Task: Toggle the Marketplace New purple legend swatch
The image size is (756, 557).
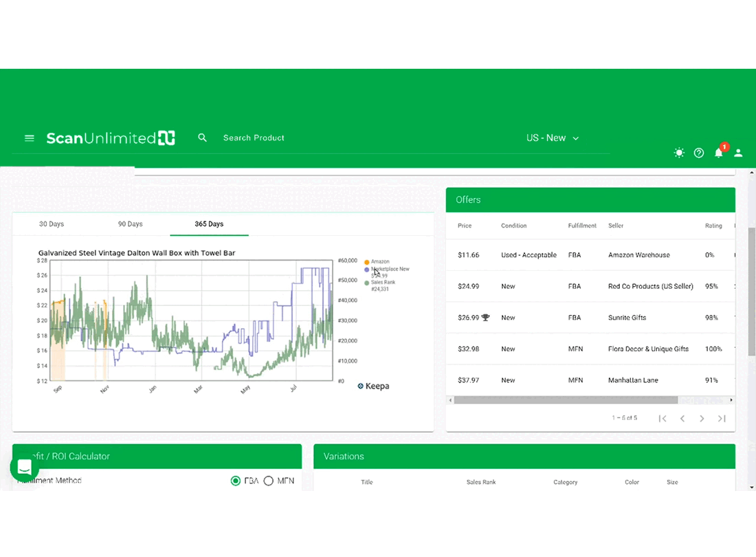Action: click(x=367, y=270)
